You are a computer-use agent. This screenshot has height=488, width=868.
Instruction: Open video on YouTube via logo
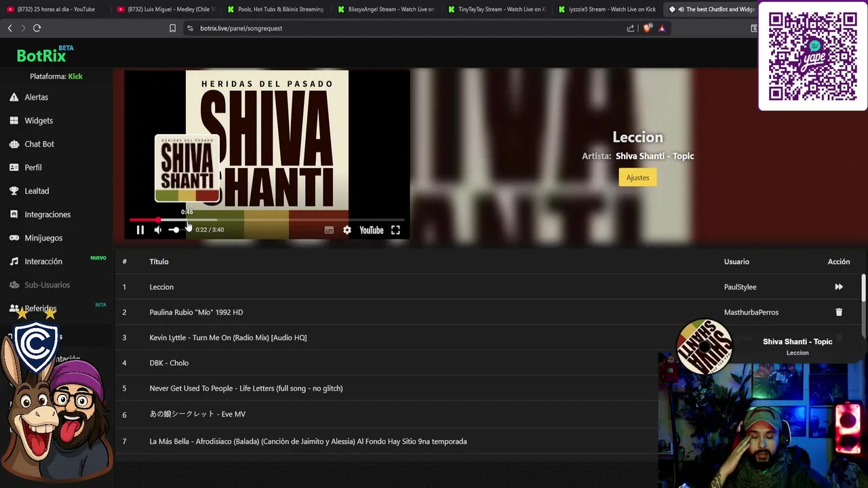coord(371,230)
